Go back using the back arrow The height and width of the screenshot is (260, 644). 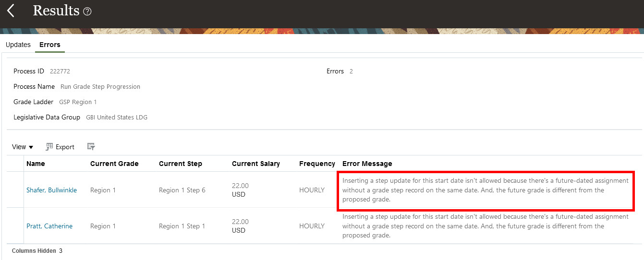pyautogui.click(x=11, y=11)
